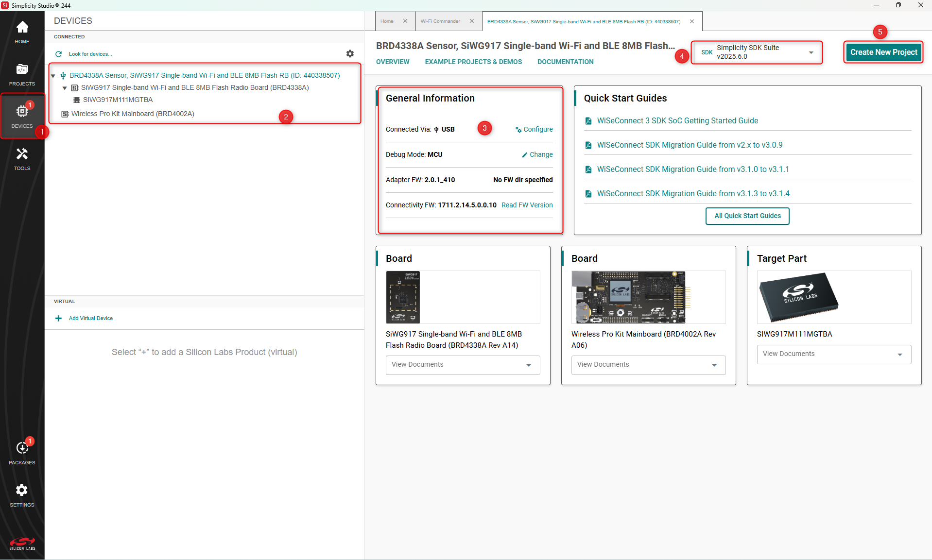The width and height of the screenshot is (932, 560).
Task: Expand View Documents under Target Part
Action: [834, 354]
